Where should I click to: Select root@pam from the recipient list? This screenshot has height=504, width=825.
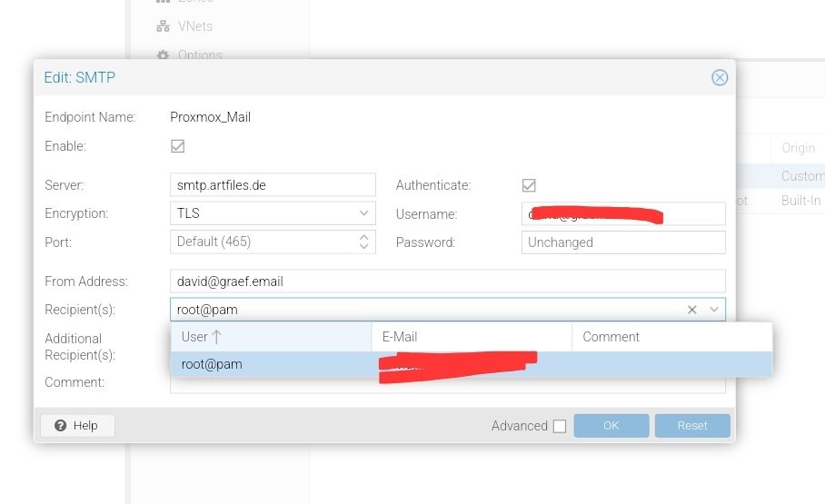[212, 364]
